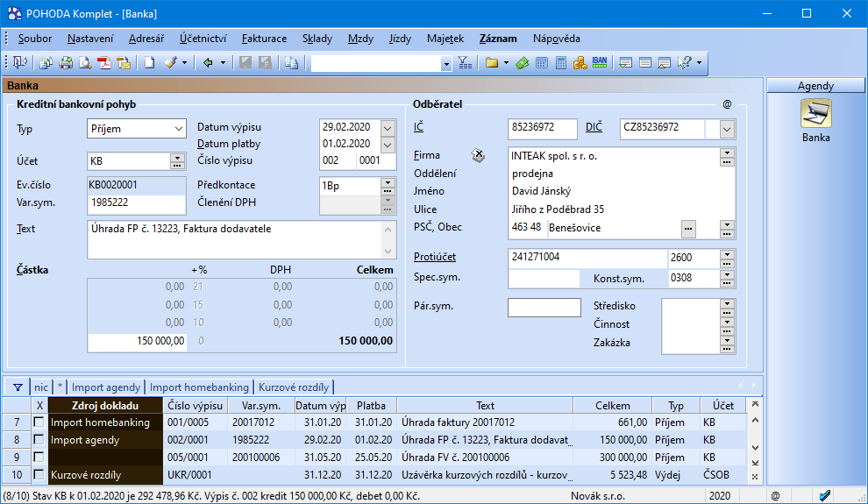Tick checkbox for row 8 Import agendy

pos(39,440)
